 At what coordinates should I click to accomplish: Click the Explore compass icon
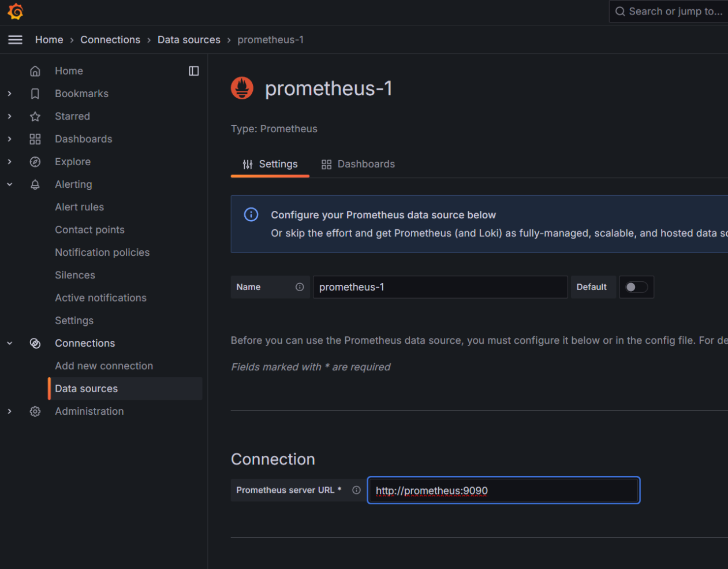click(x=35, y=162)
